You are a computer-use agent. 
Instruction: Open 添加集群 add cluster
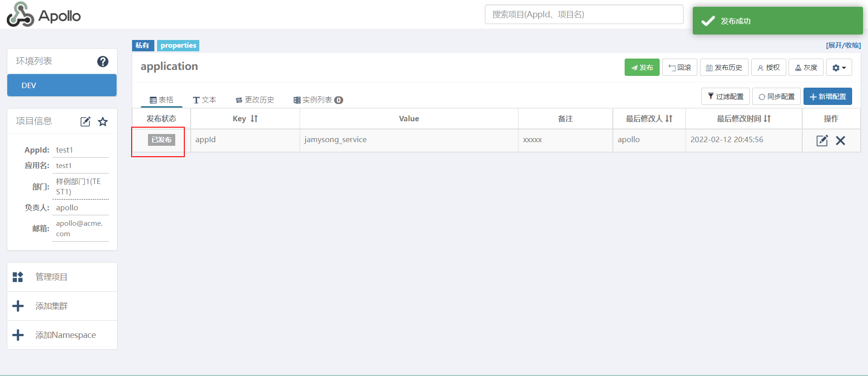[x=62, y=306]
